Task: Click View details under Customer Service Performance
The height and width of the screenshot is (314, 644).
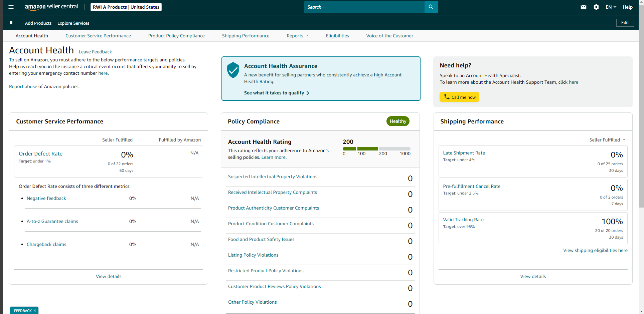Action: pos(109,276)
